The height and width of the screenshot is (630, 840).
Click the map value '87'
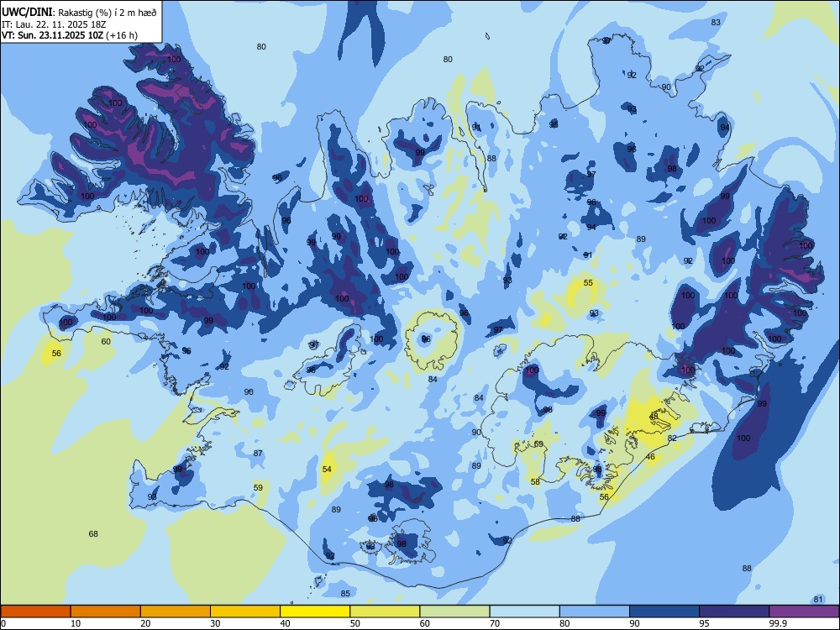(x=258, y=454)
